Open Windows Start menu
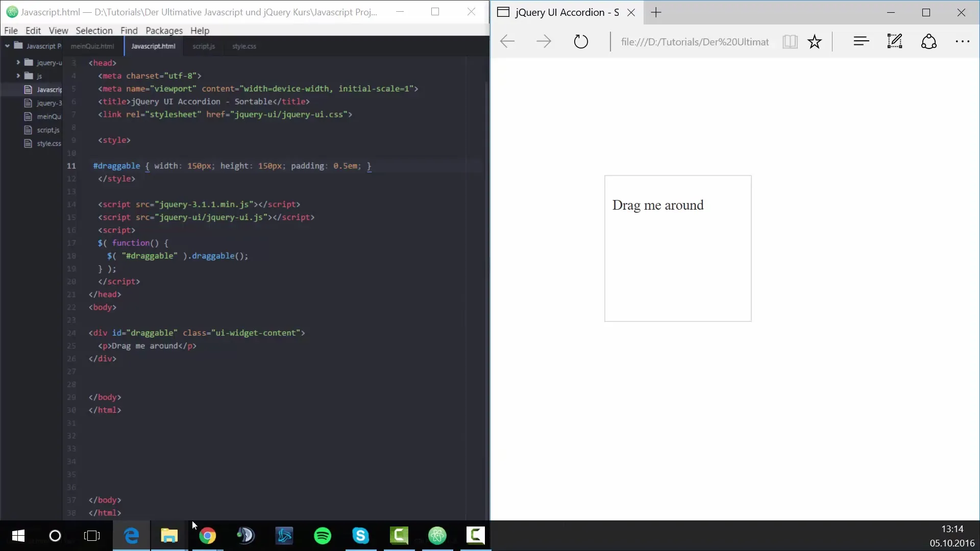The image size is (980, 551). pyautogui.click(x=18, y=536)
